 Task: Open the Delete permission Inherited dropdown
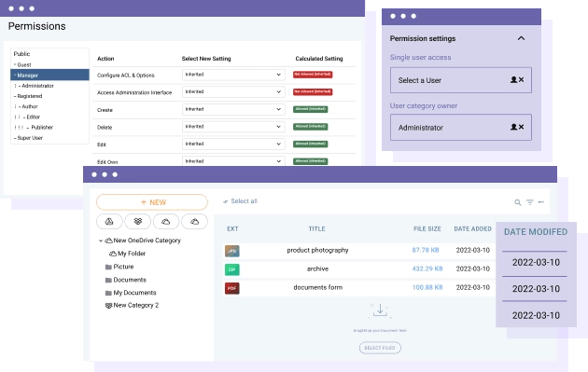(x=233, y=127)
